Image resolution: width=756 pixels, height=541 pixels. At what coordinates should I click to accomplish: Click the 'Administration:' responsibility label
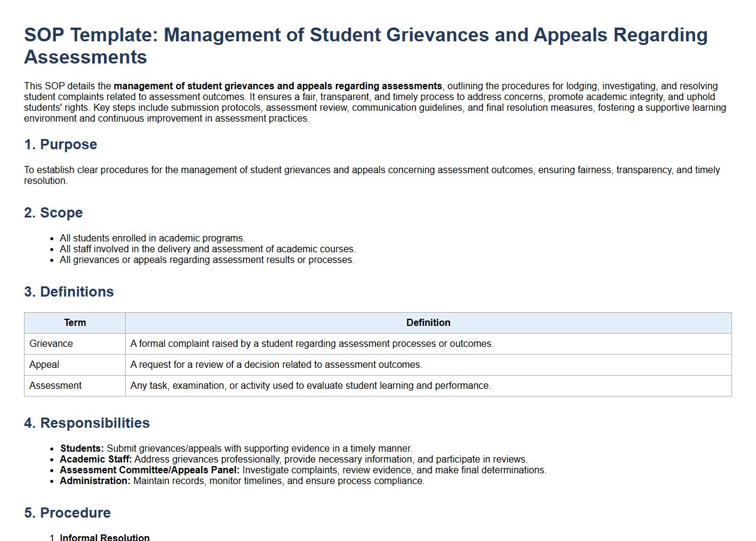95,481
